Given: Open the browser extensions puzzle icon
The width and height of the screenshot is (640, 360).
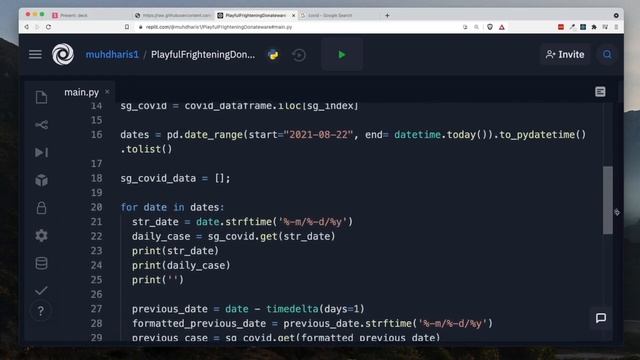Looking at the screenshot, I should [x=594, y=27].
